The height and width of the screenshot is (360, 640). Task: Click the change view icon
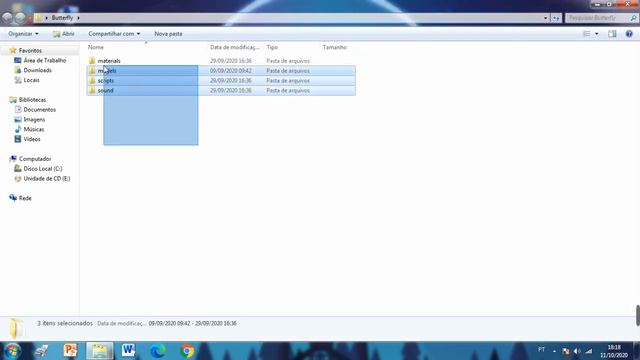tap(587, 34)
